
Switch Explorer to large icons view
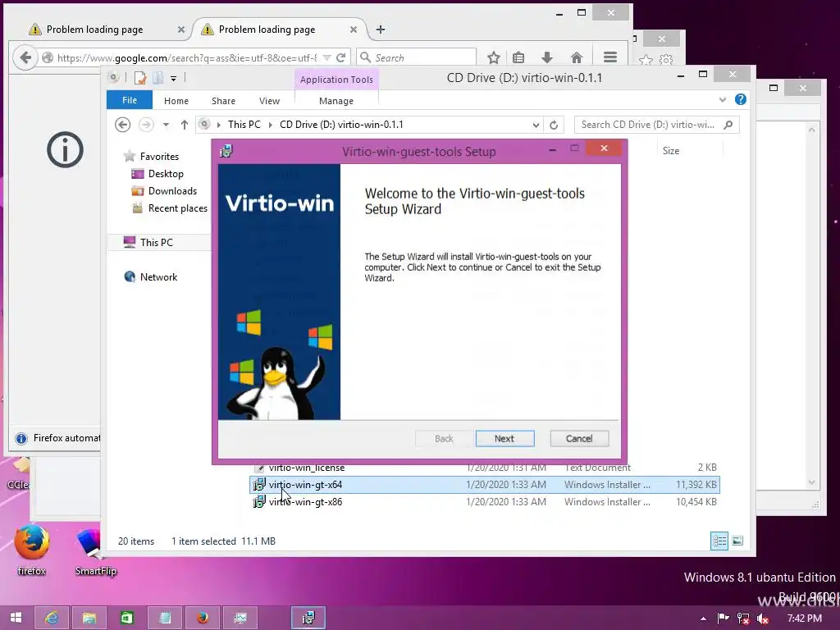pos(737,541)
